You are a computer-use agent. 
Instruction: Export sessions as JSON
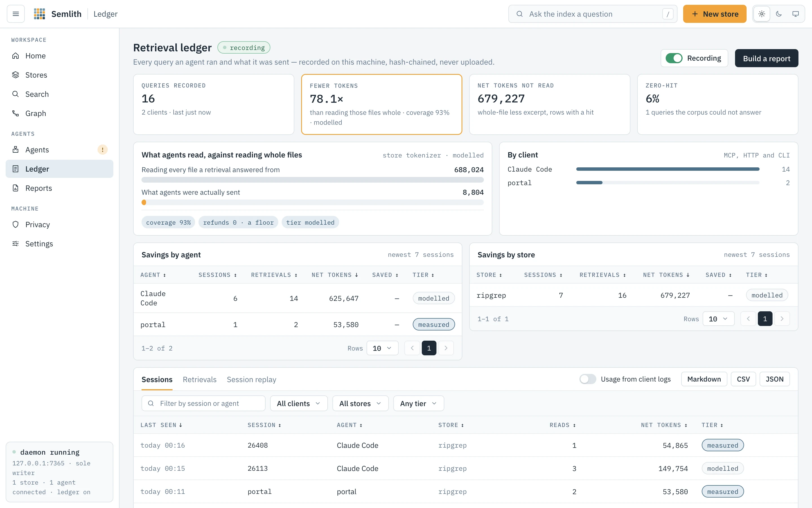(x=775, y=379)
